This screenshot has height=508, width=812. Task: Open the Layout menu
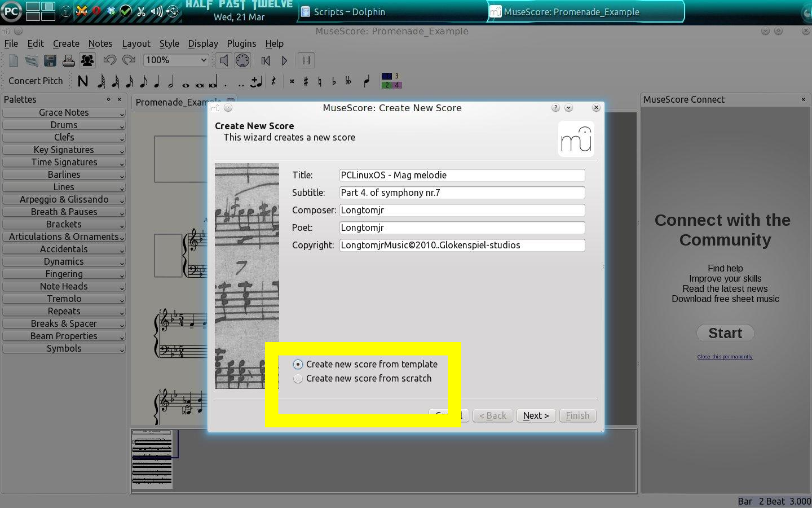(136, 43)
